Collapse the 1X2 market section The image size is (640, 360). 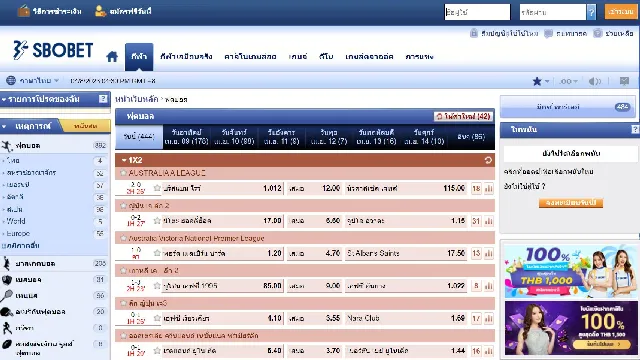tap(124, 160)
